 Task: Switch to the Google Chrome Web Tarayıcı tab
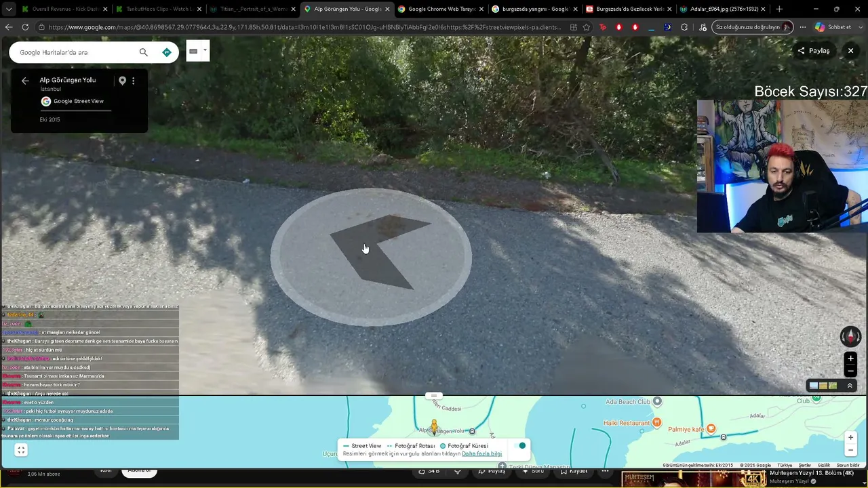[x=439, y=9]
